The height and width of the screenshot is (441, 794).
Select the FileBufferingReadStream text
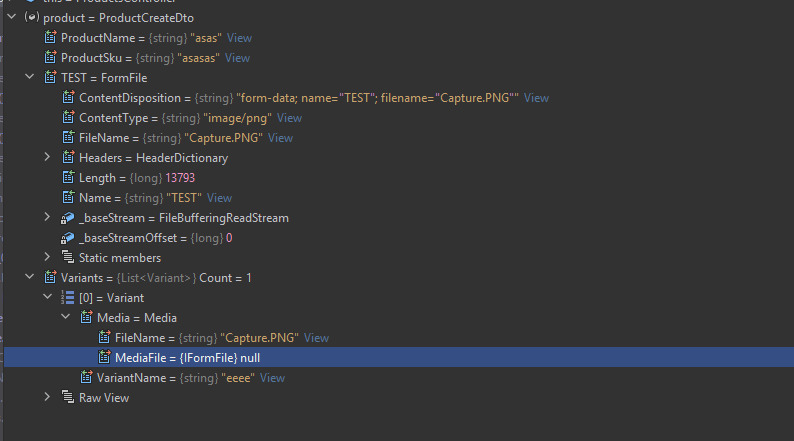(x=224, y=218)
